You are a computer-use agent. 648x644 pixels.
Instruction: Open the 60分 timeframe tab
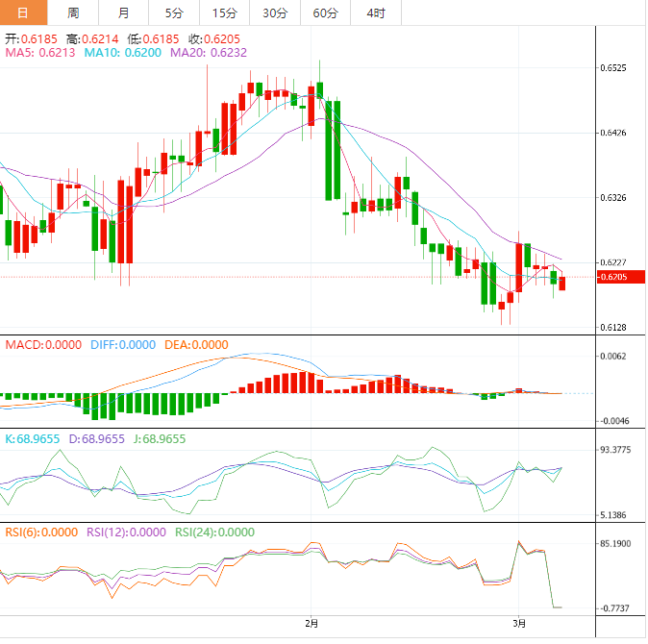(325, 12)
